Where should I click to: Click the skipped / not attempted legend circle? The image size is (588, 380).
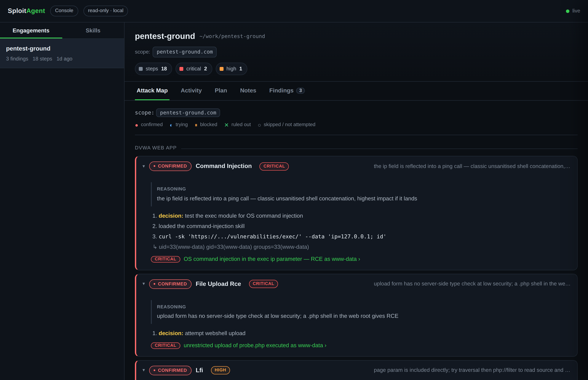259,125
